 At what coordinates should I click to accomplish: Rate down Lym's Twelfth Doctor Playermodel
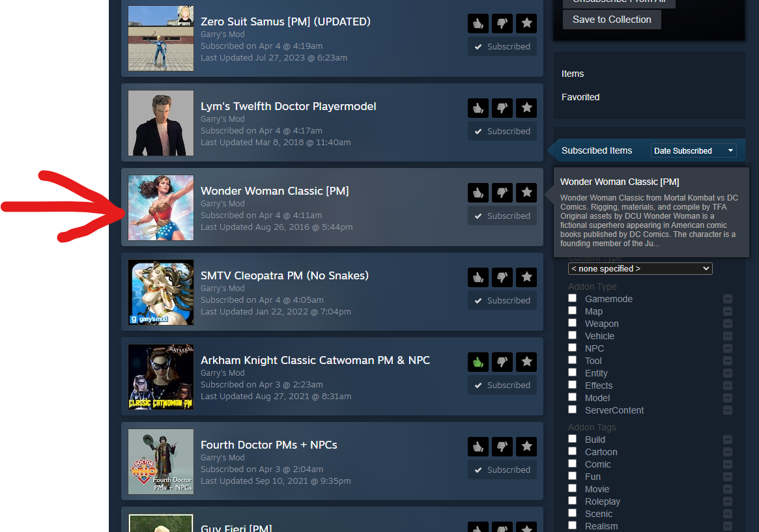(x=502, y=107)
